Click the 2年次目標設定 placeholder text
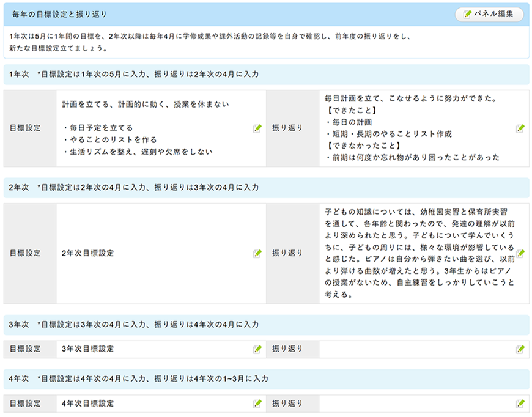Viewport: 532px width, 417px height. tap(88, 253)
